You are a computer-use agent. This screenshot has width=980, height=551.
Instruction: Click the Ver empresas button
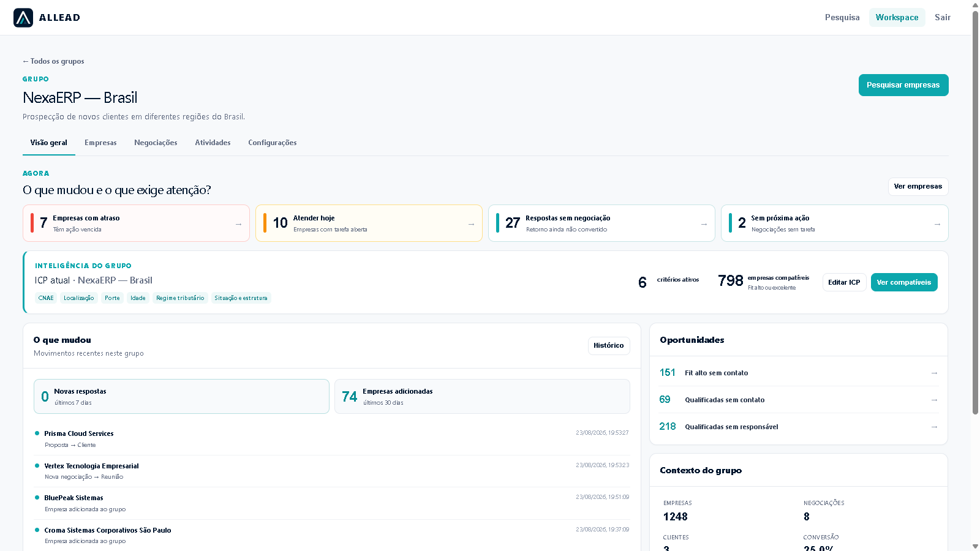[918, 187]
